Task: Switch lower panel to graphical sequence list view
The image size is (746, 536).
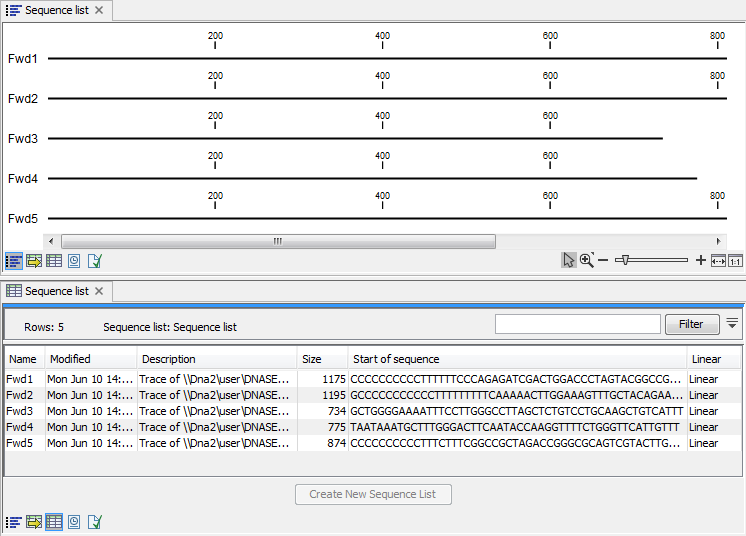Action: click(14, 521)
